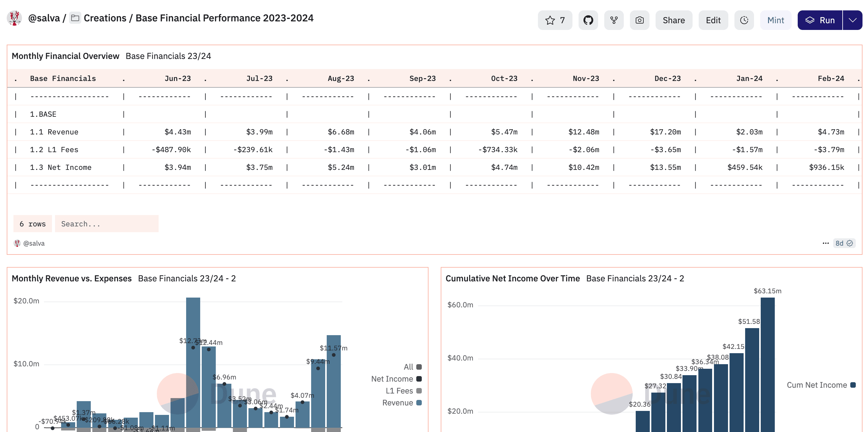Viewport: 868px width, 432px height.
Task: Sort by the Dec-23 column header
Action: point(668,79)
